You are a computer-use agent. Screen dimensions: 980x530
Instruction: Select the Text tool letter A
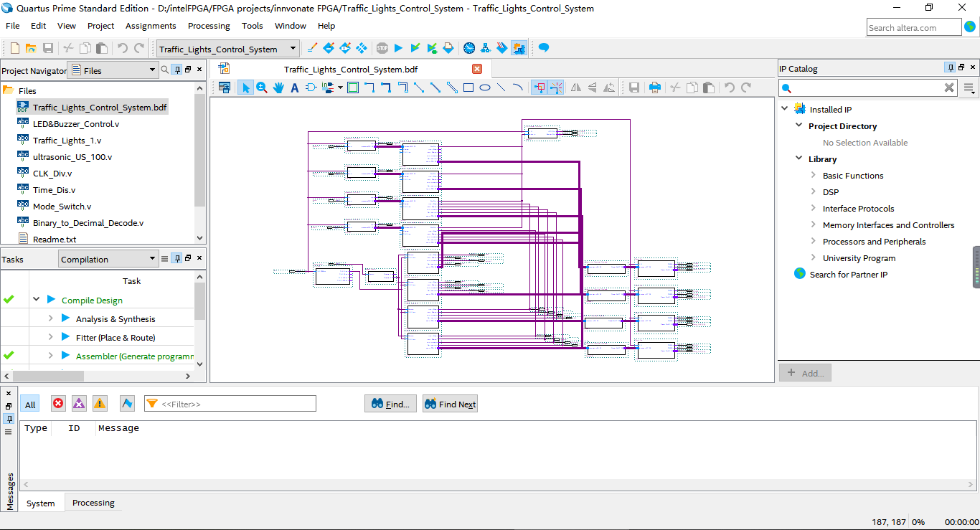294,87
